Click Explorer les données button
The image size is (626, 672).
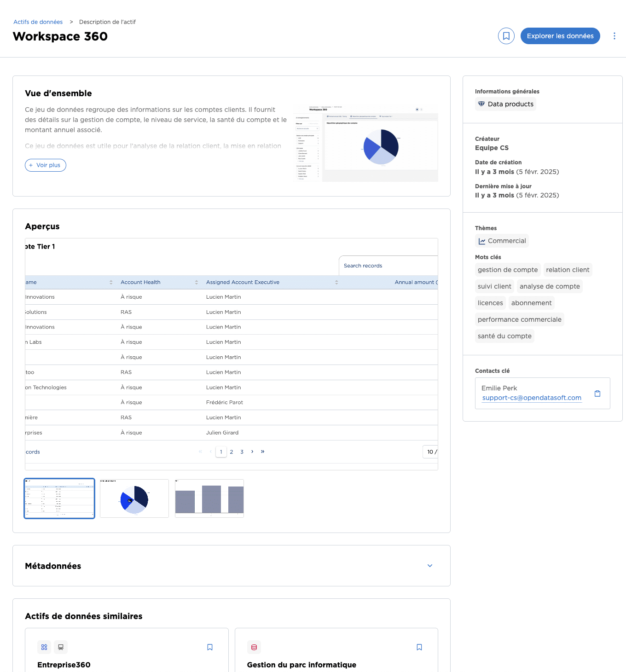pos(560,36)
